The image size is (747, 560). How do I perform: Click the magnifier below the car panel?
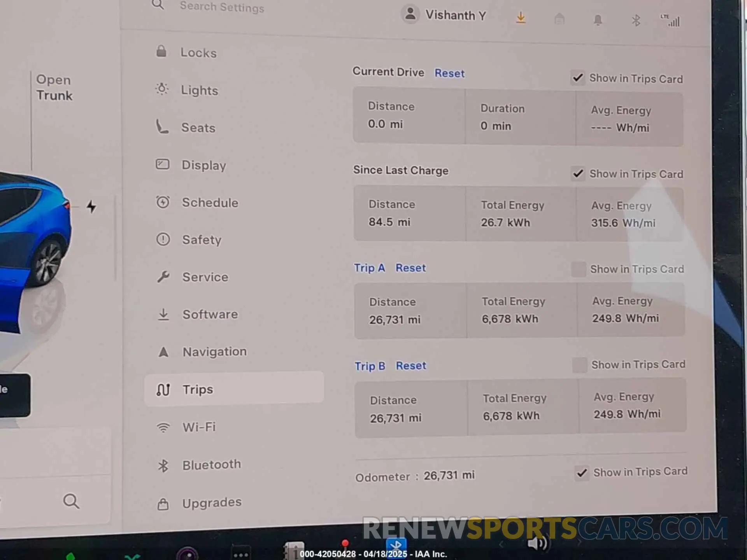(71, 501)
